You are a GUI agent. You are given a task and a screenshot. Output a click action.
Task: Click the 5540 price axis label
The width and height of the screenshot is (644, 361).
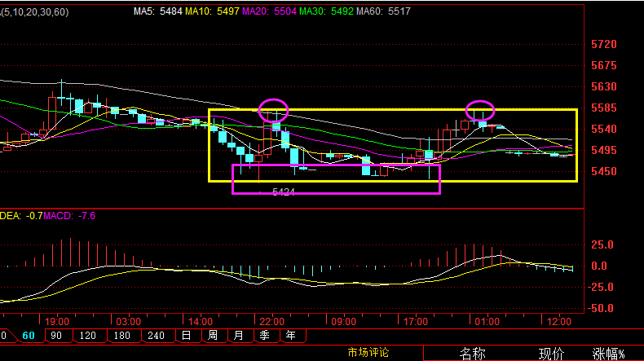(604, 130)
